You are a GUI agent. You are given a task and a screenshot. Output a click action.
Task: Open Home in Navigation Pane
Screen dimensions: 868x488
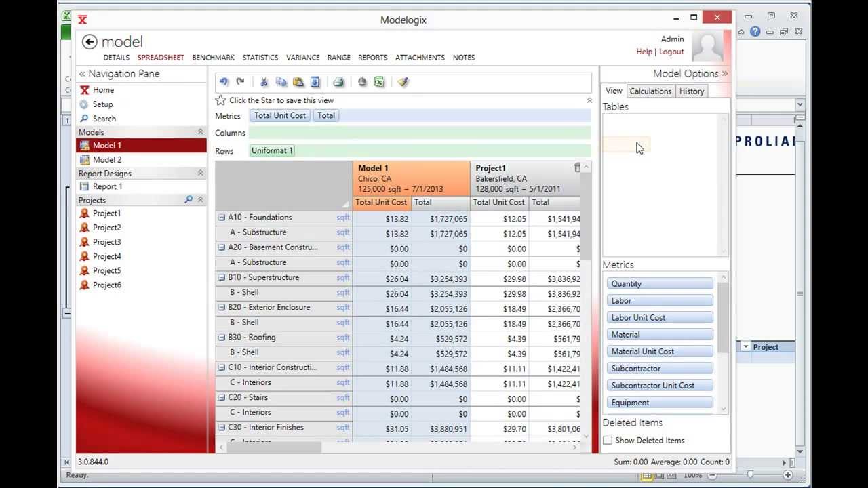[x=103, y=90]
